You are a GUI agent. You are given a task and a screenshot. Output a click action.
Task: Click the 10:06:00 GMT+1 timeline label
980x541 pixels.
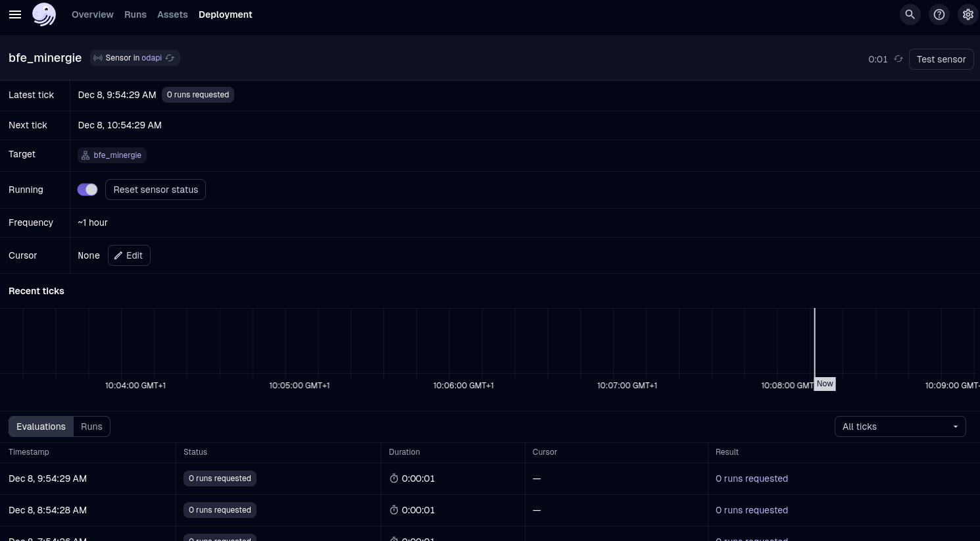click(x=463, y=385)
